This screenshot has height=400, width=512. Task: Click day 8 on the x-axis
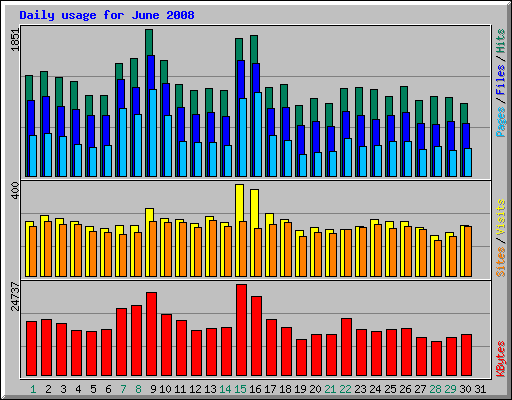pyautogui.click(x=138, y=389)
